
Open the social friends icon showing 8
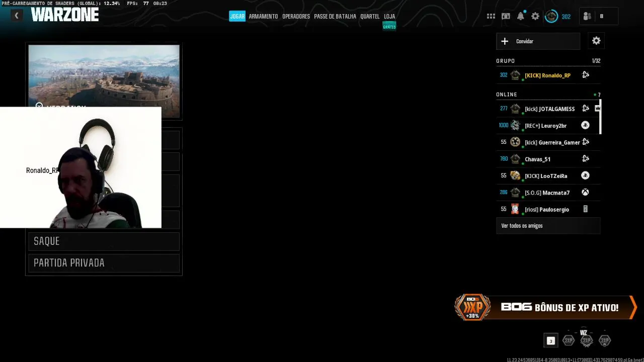coord(599,16)
